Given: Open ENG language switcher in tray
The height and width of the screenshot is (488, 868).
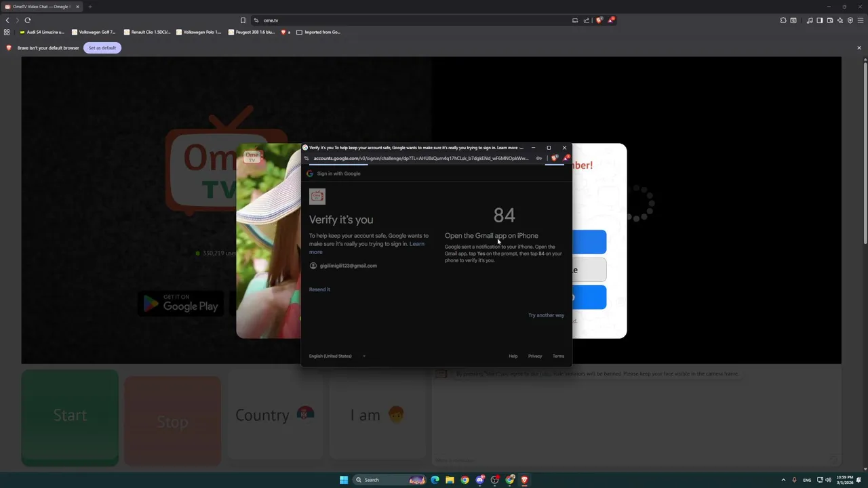Looking at the screenshot, I should (807, 480).
